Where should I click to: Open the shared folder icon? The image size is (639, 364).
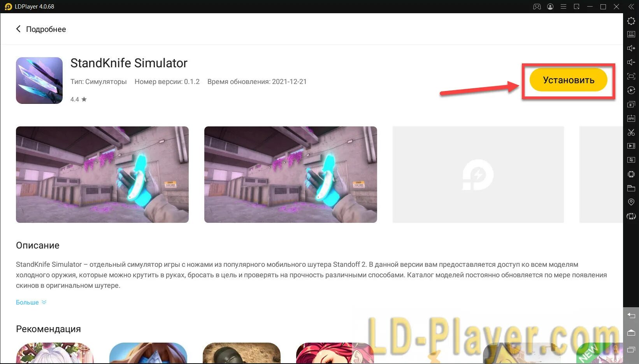(x=631, y=188)
